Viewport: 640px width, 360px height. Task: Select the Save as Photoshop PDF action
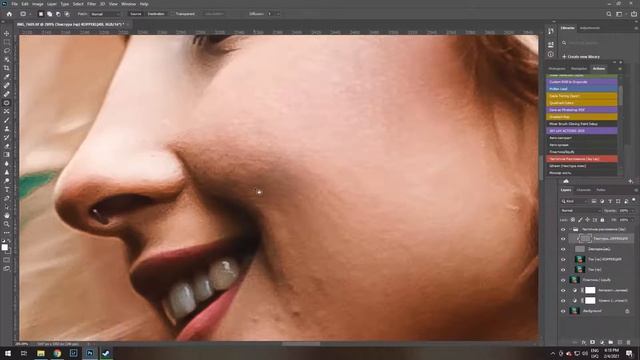(582, 110)
